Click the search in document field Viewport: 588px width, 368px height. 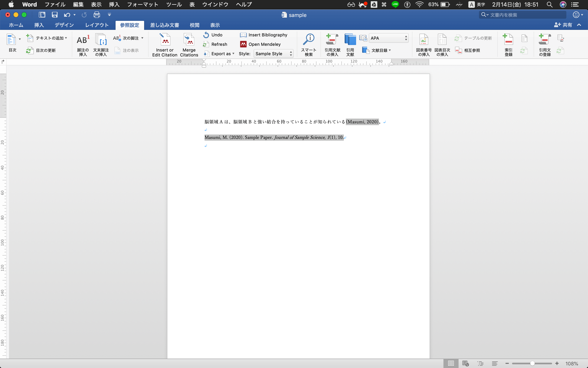522,15
